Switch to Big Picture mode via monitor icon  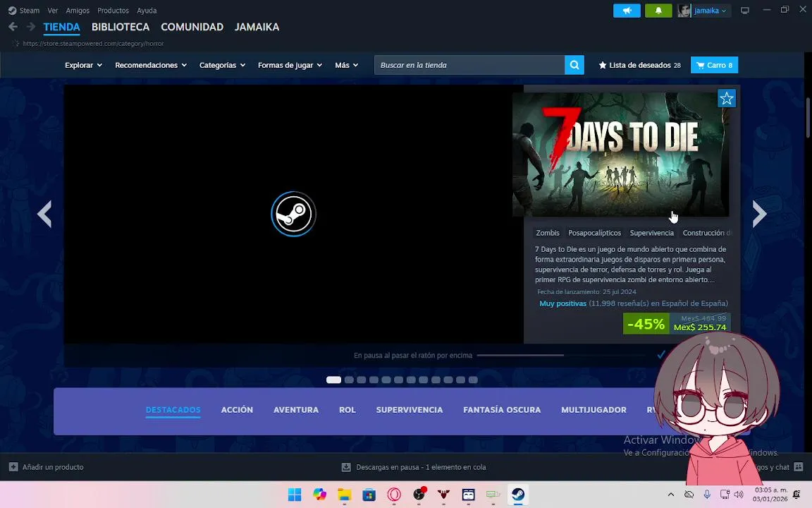click(744, 11)
